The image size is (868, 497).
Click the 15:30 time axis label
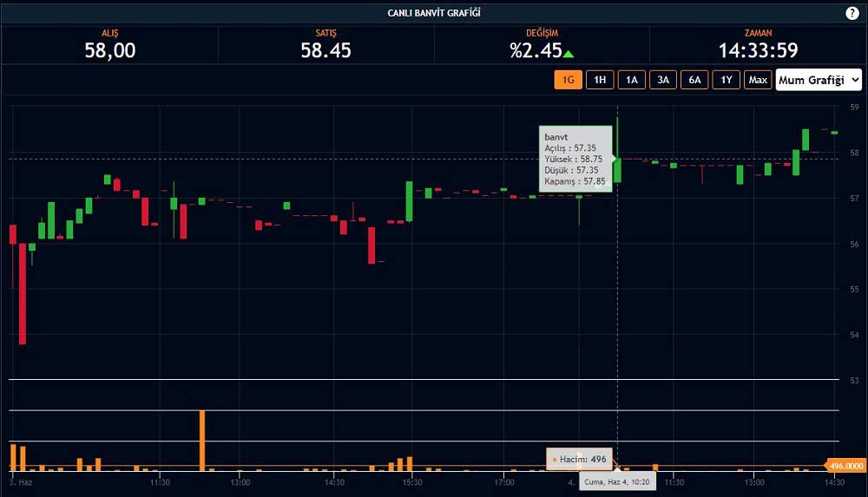coord(411,482)
